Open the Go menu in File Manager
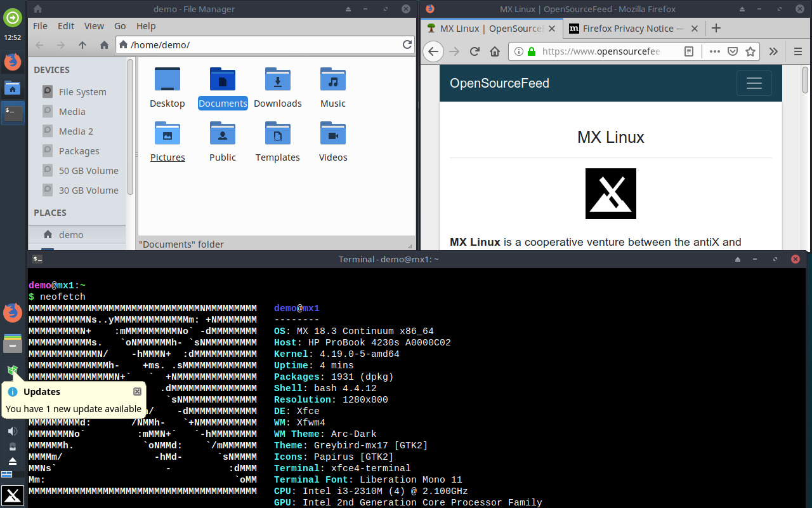812x508 pixels. click(x=120, y=26)
